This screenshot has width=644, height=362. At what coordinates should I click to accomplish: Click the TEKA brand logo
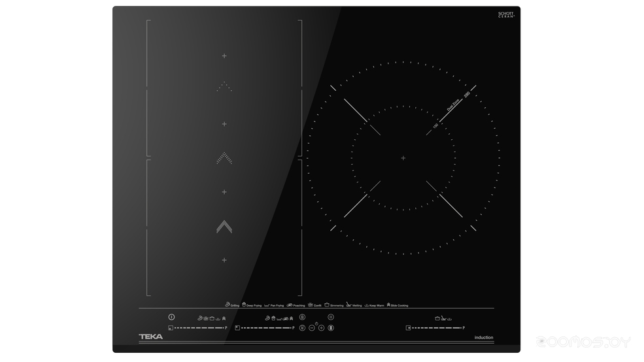point(151,337)
